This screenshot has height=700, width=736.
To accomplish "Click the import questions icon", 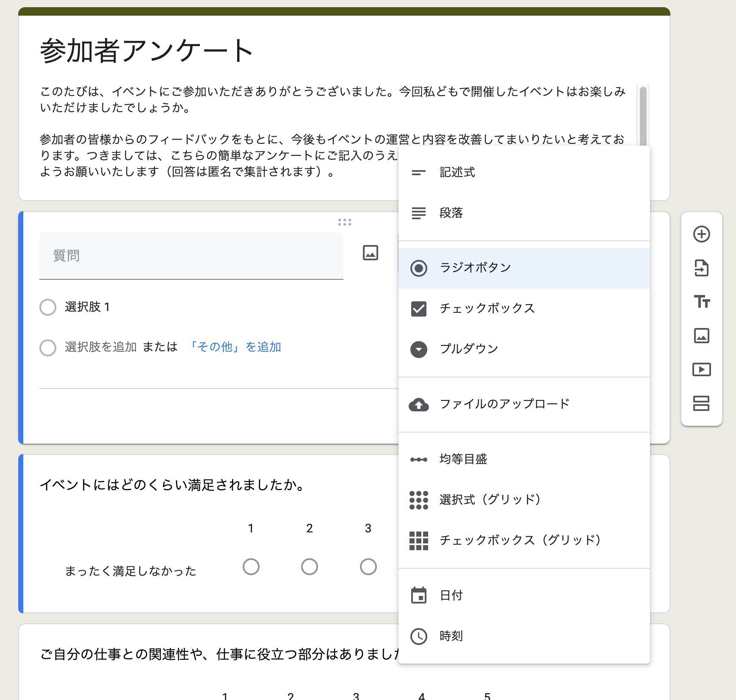I will [x=701, y=268].
